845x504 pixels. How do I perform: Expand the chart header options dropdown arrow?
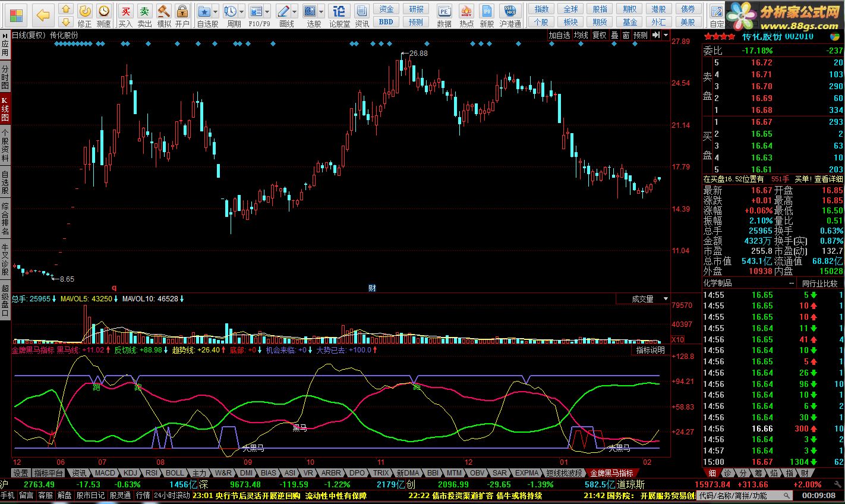tap(666, 35)
